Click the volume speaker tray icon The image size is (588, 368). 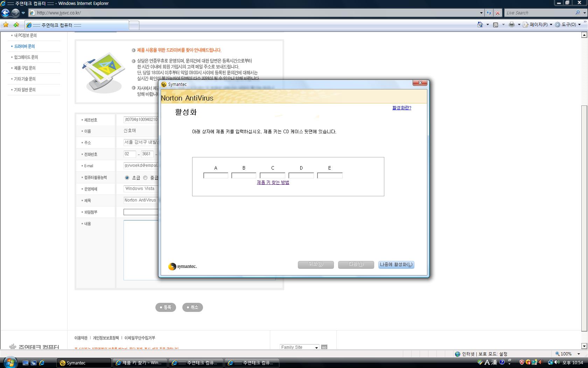pyautogui.click(x=556, y=362)
